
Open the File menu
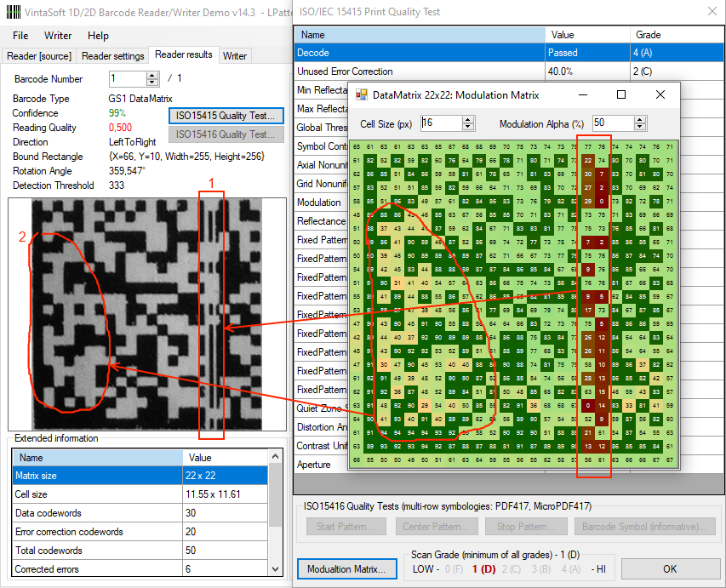click(20, 36)
